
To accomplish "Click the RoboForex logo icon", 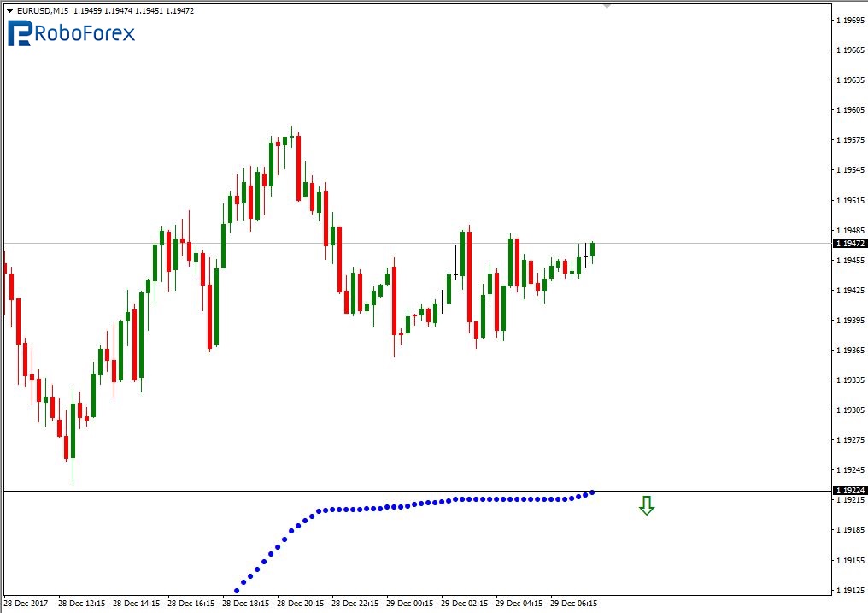I will [21, 33].
